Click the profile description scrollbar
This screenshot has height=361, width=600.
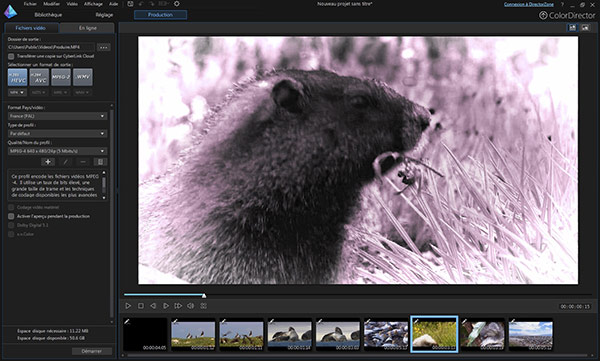click(104, 185)
